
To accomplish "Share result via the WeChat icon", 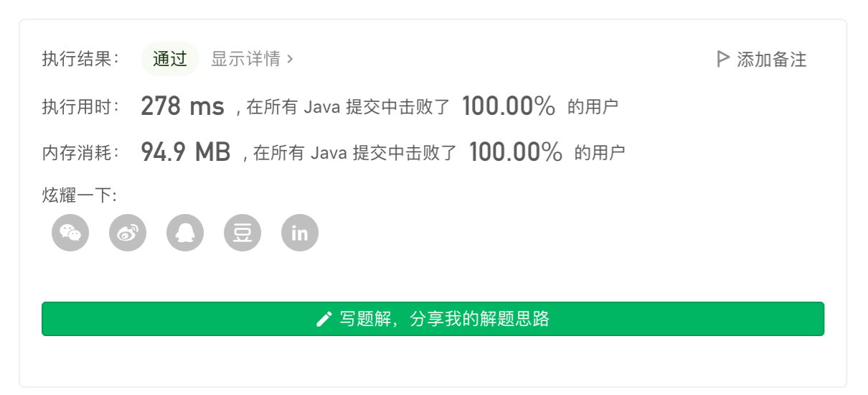I will point(70,233).
